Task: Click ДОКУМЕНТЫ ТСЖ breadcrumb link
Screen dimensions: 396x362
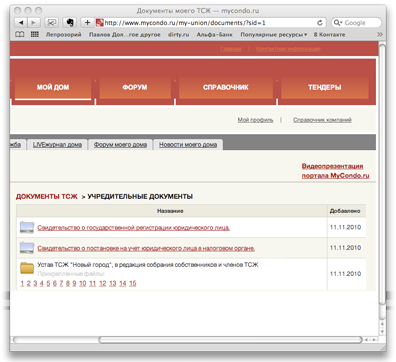Action: tap(47, 197)
